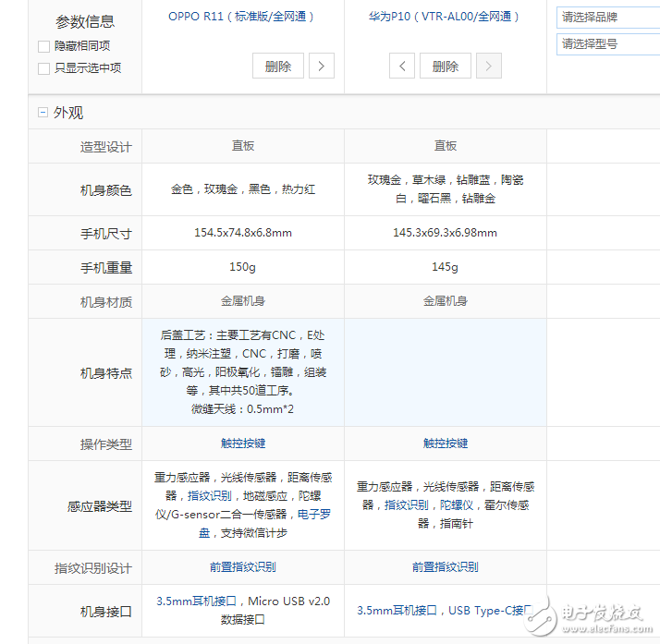Enable the 只显示选中项 checkbox
660x644 pixels.
pyautogui.click(x=44, y=68)
